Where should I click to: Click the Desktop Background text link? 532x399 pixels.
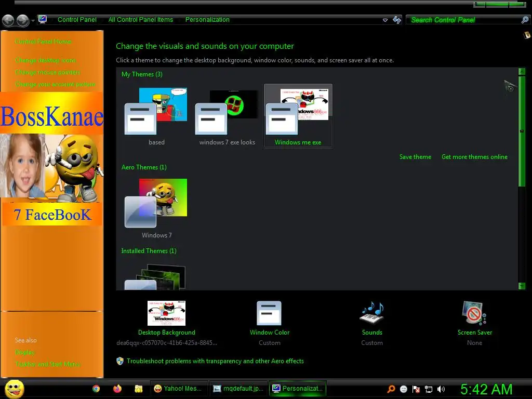coord(167,332)
